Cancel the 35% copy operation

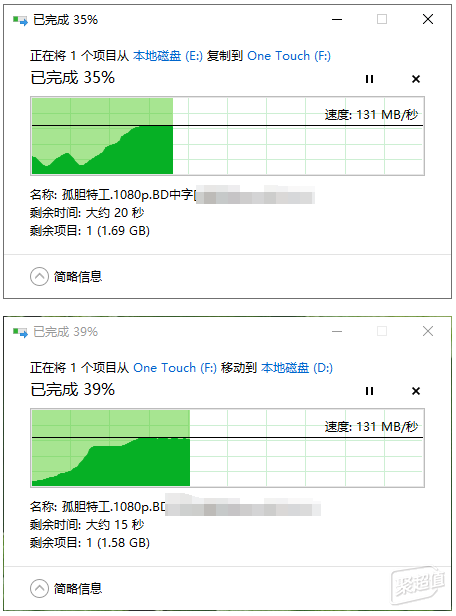pos(416,79)
